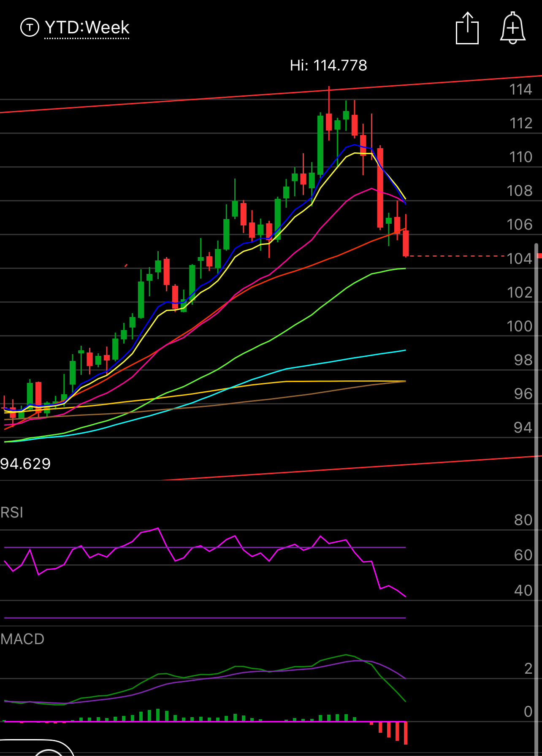
Task: Tap the MACD 2 level label
Action: 528,669
